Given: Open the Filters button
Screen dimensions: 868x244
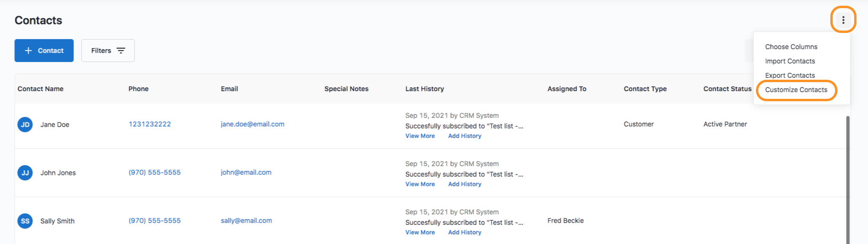Looking at the screenshot, I should point(108,51).
